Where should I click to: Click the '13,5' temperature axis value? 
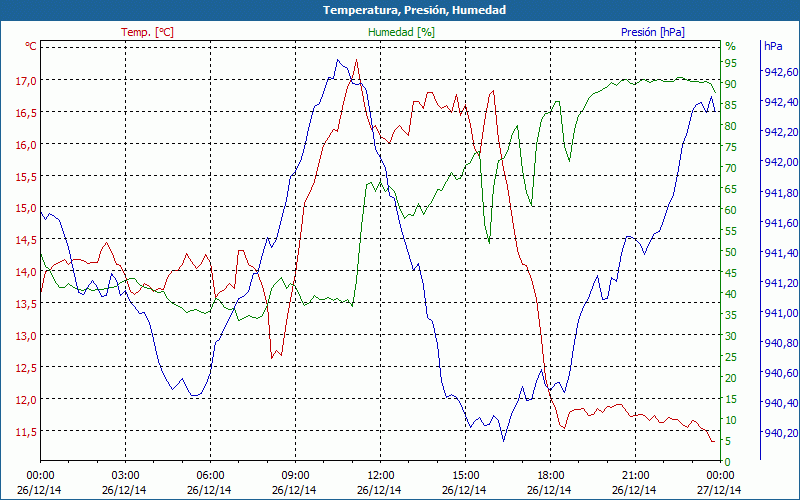27,304
